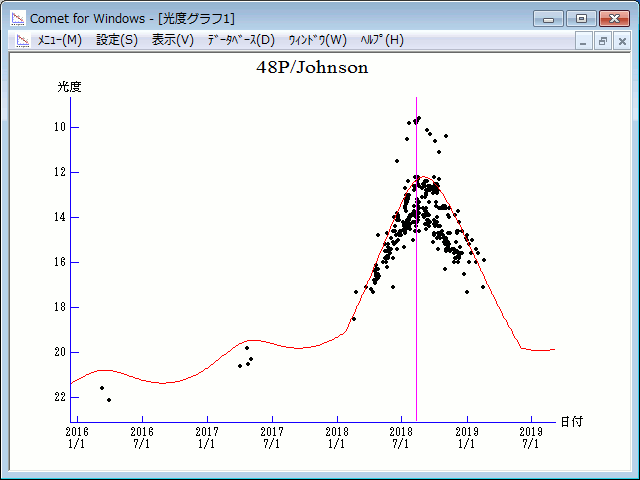Maximize the Comet for Windows main window
Screen dimensions: 640x480
[x=580, y=18]
